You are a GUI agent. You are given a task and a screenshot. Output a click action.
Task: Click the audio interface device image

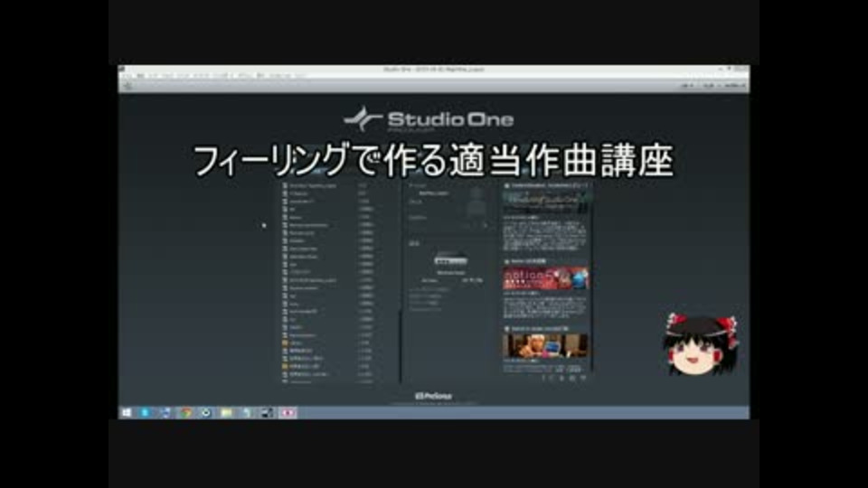tap(450, 259)
